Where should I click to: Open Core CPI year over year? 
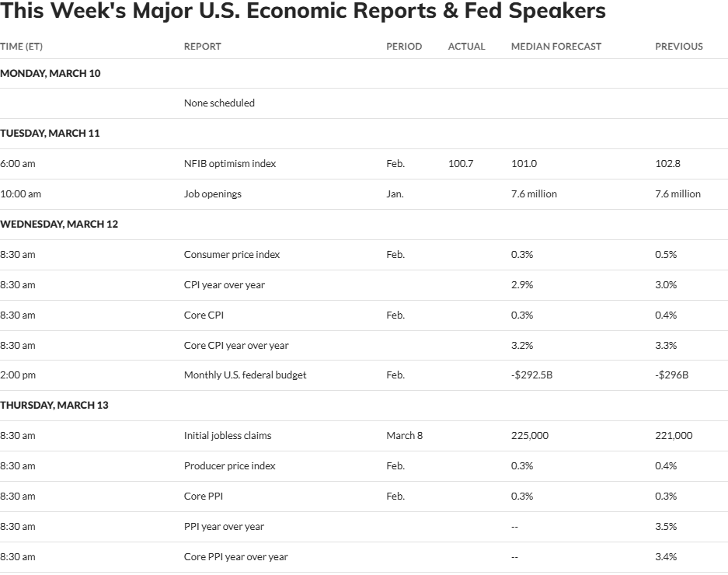point(236,345)
